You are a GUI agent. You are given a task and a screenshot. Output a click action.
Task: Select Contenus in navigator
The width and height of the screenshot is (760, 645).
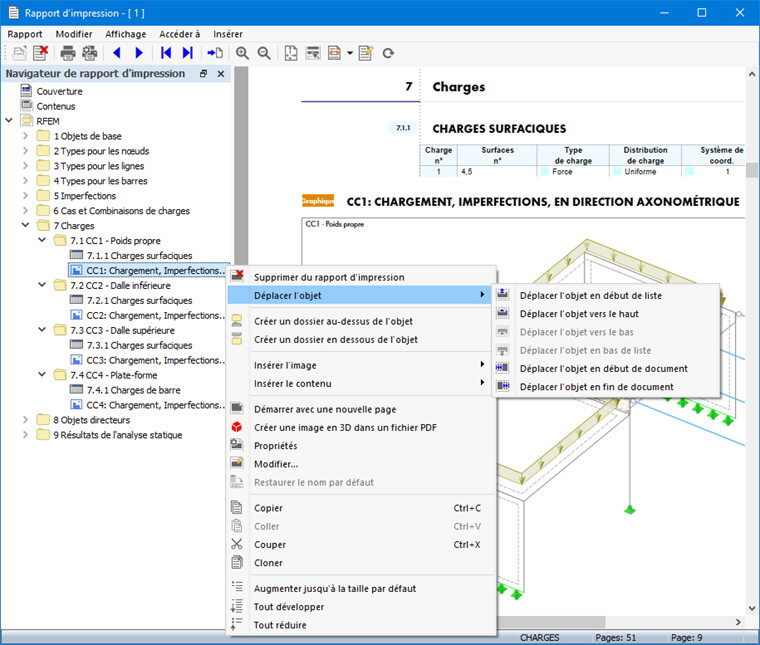[x=56, y=106]
